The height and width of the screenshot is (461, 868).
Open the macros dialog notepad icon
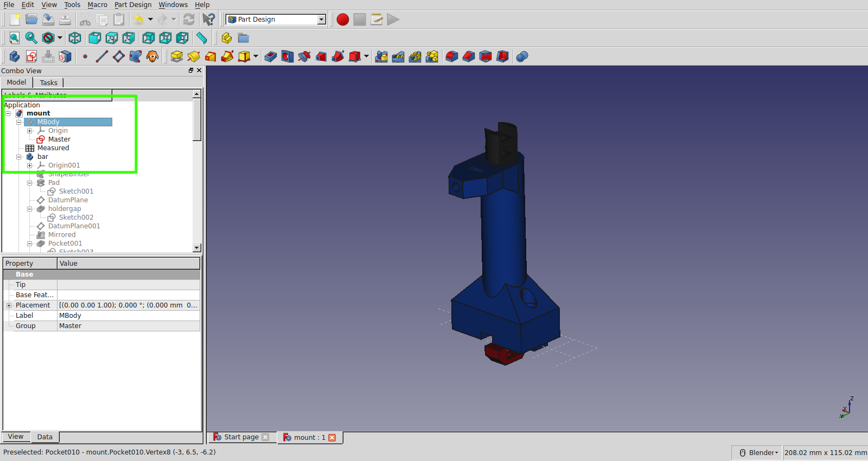(x=376, y=20)
